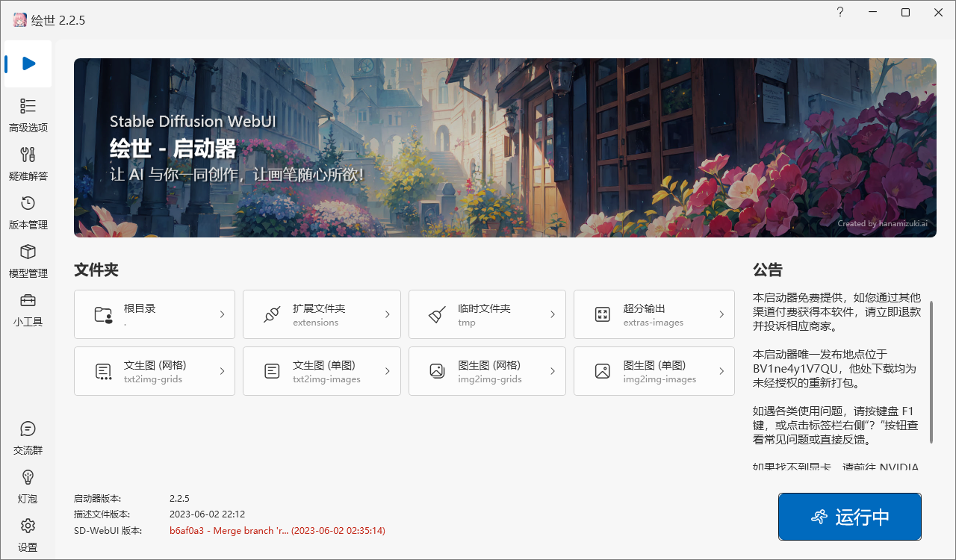Expand the 文生图 (单图) chevron arrow
The image size is (956, 560).
[388, 371]
